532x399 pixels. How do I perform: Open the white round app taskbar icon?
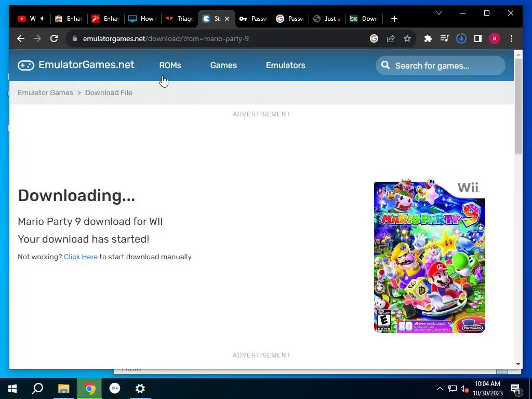point(115,389)
